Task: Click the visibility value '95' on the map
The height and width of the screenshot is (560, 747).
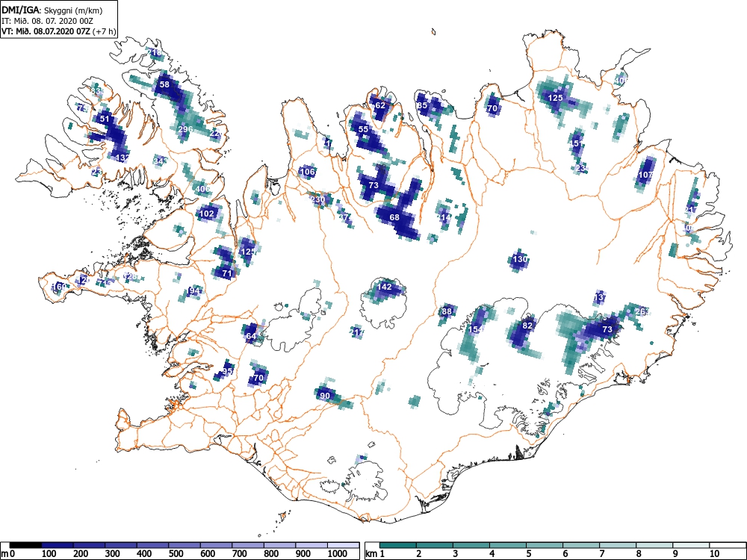Action: click(227, 371)
